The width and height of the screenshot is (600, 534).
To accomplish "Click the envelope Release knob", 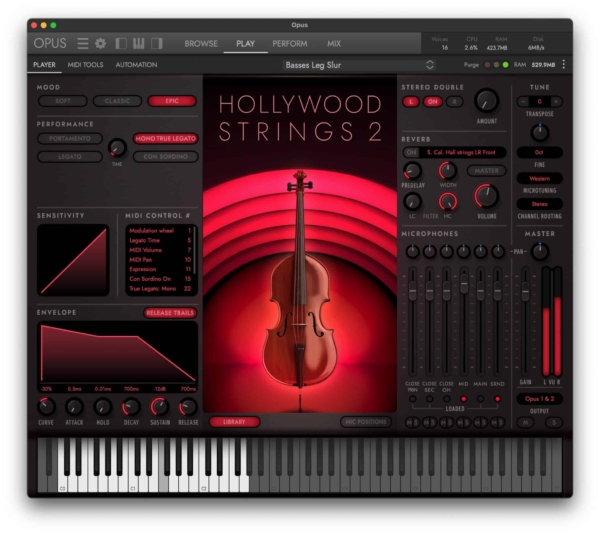I will [x=188, y=407].
